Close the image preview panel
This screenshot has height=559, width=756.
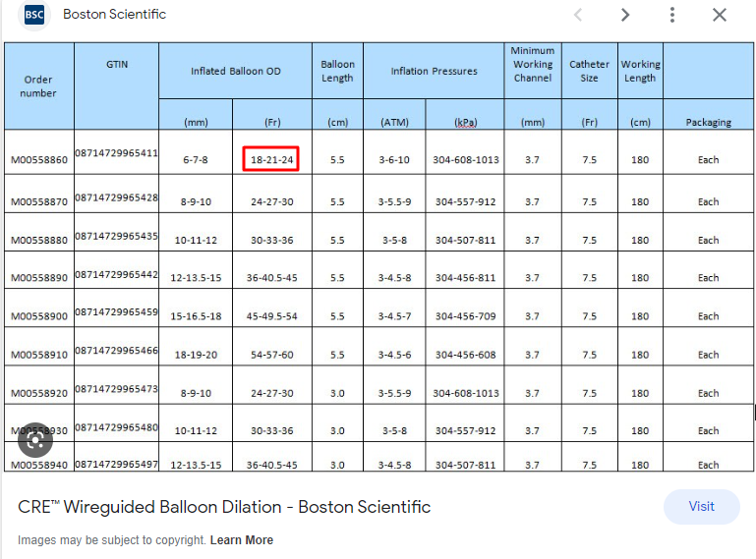pyautogui.click(x=720, y=15)
